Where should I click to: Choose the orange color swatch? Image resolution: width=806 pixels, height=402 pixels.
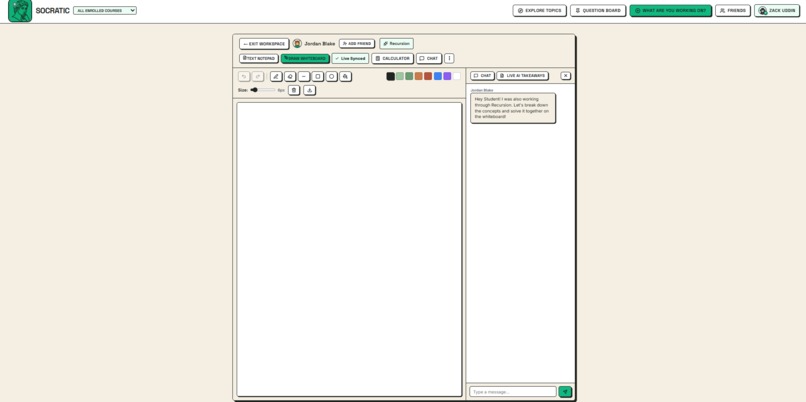coord(418,76)
